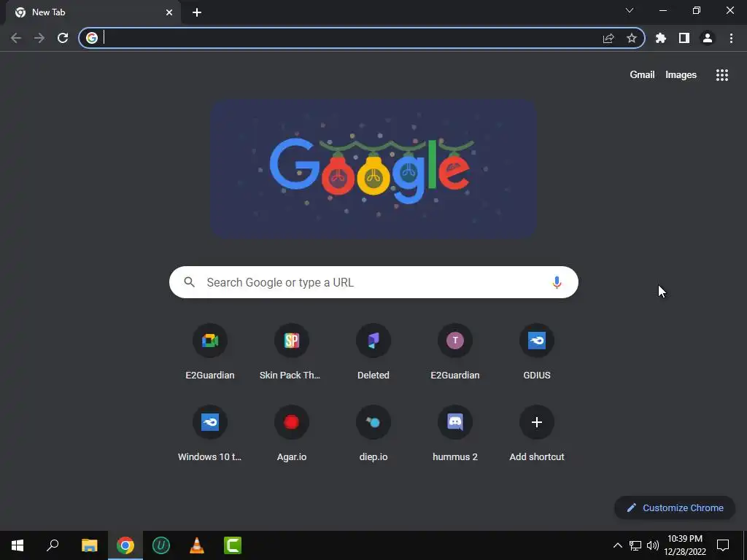
Task: Close the New Tab tab
Action: point(169,12)
